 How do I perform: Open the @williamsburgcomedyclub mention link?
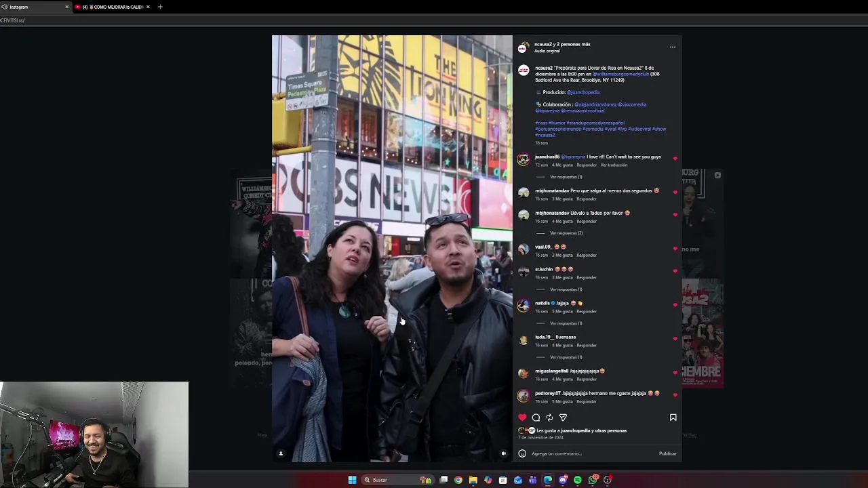(620, 74)
